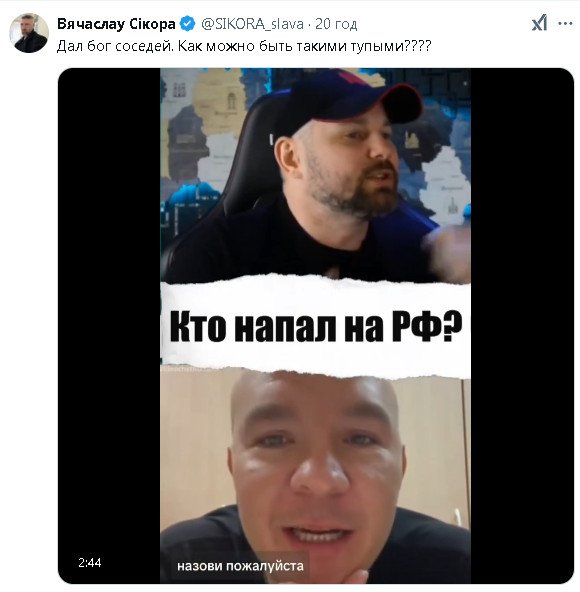Open the three-dot more options menu

click(x=565, y=24)
